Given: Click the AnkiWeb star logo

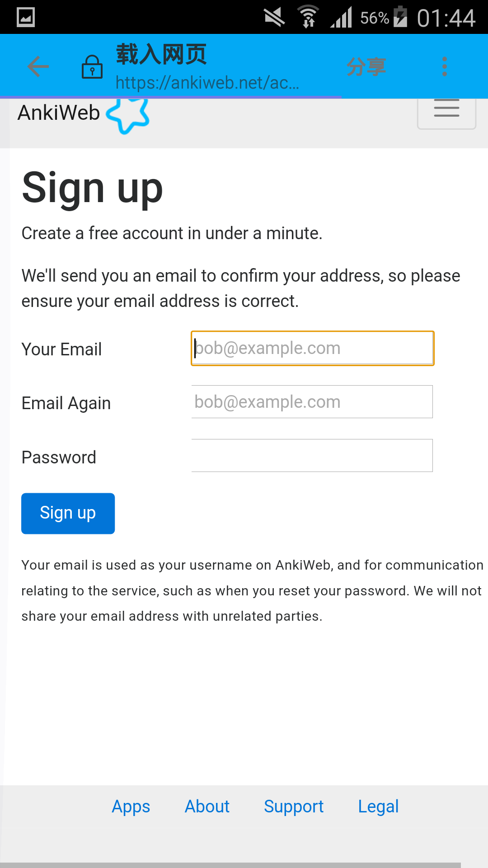Looking at the screenshot, I should [x=128, y=115].
